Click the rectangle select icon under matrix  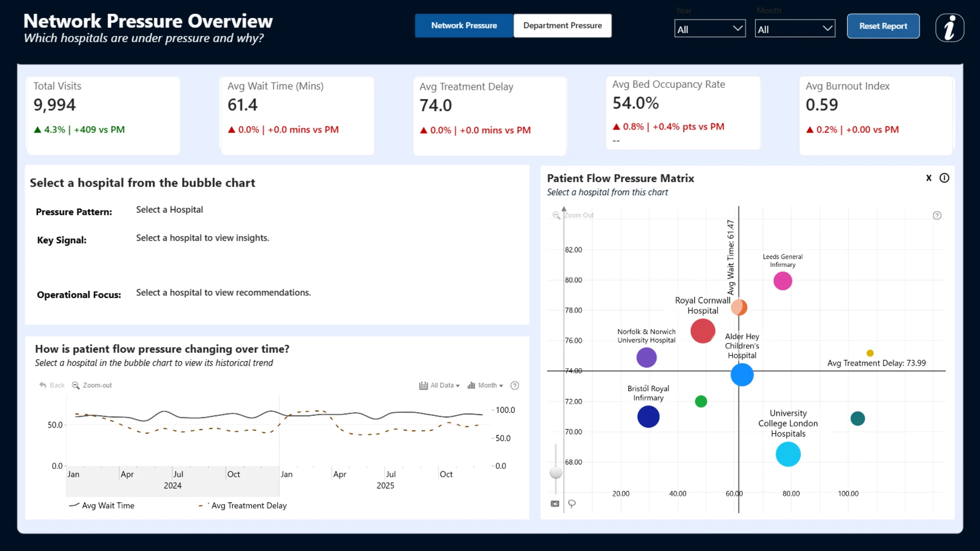[555, 504]
